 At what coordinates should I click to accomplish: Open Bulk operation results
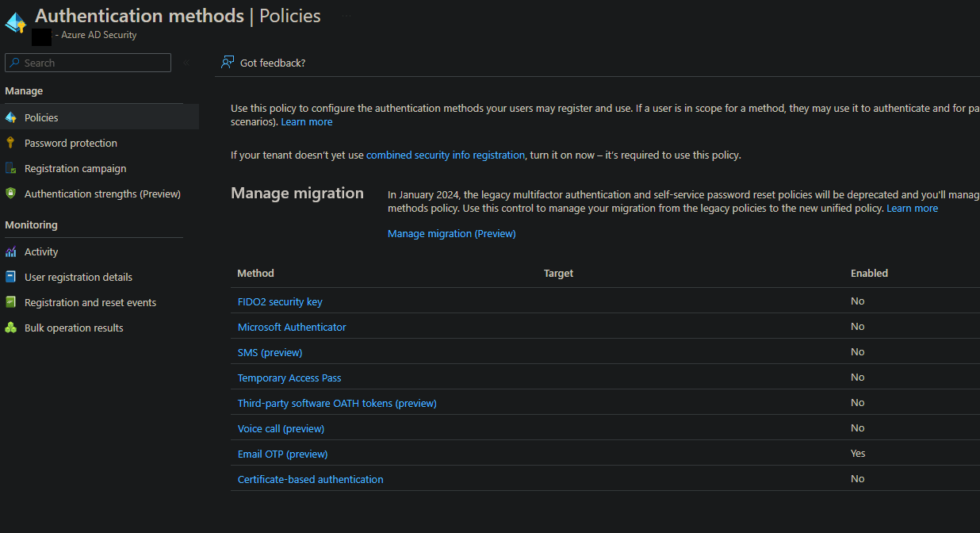pos(74,328)
